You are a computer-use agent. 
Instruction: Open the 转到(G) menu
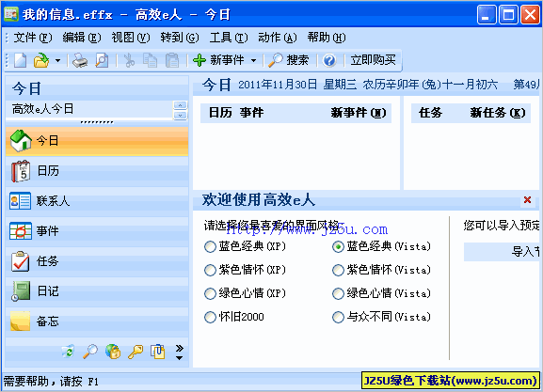(x=180, y=38)
